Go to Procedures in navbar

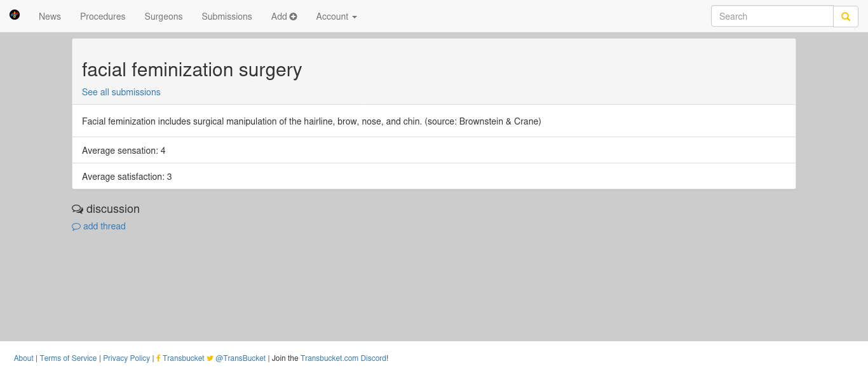pyautogui.click(x=103, y=17)
